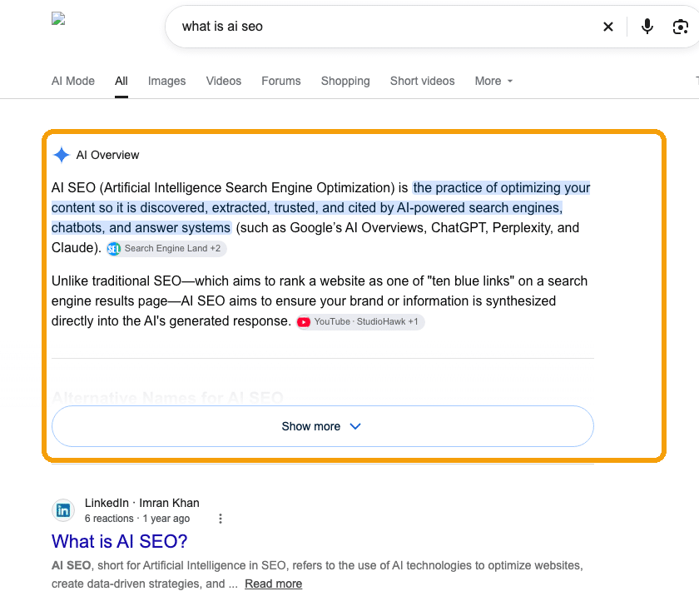Screen dimensions: 699x616
Task: Open the Search Engine Land source icon
Action: coord(114,249)
